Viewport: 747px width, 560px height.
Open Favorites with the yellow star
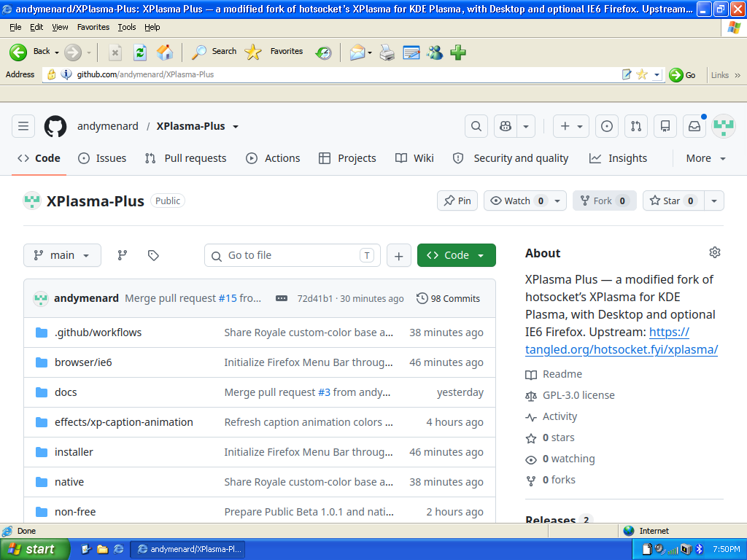tap(253, 52)
